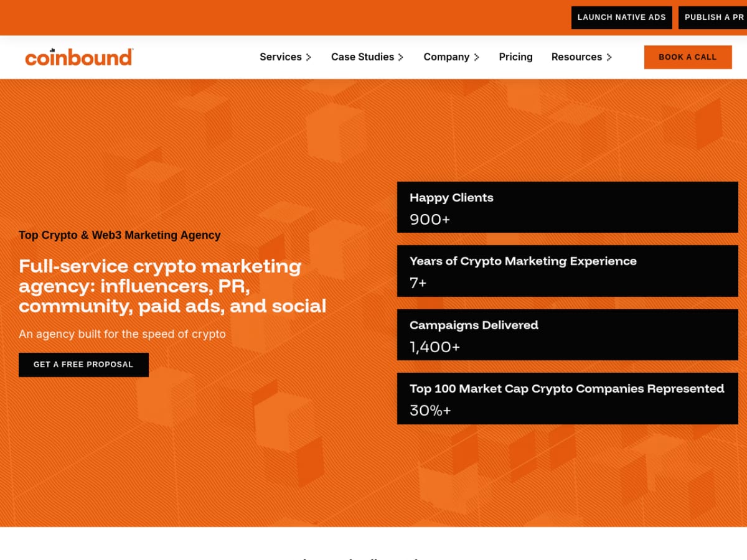Select Years of Crypto Marketing Experience card
747x560 pixels.
[568, 271]
